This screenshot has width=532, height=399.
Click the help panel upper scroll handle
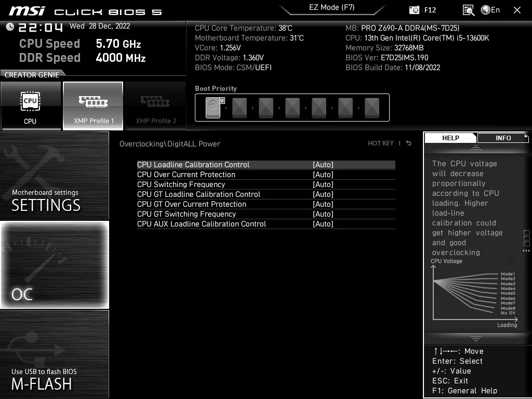point(476,147)
